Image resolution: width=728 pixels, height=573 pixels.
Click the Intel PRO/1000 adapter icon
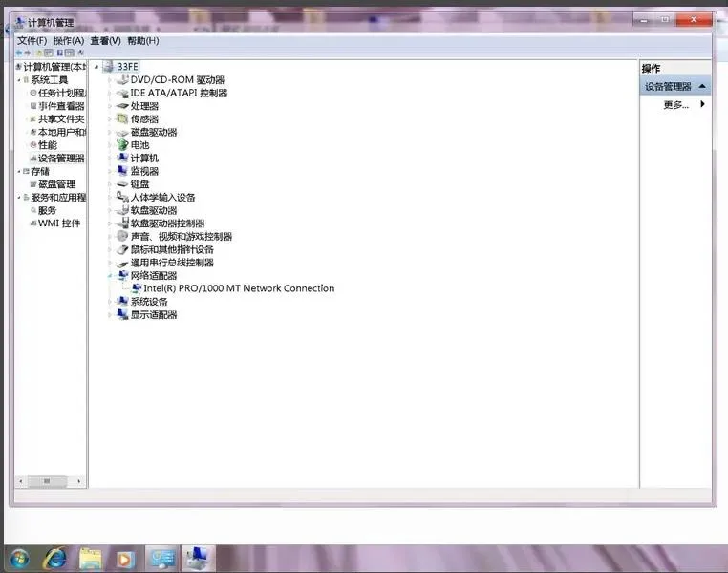click(x=137, y=288)
